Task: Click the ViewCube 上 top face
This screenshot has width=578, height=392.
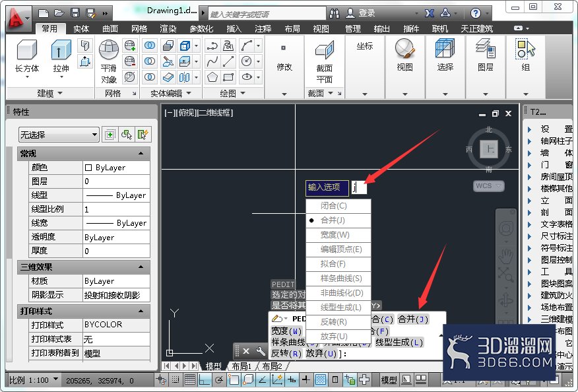Action: (x=489, y=149)
